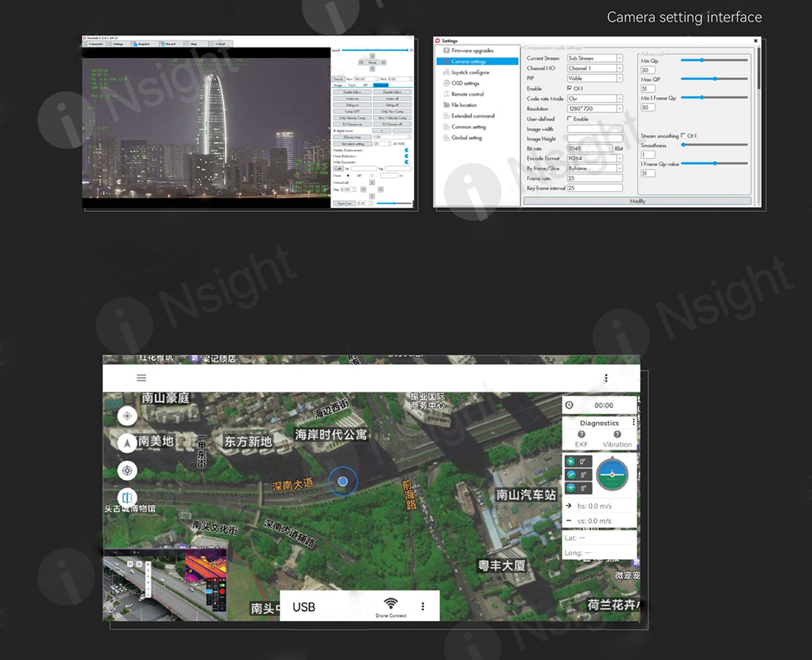812x660 pixels.
Task: Open the Resolution 1280*720 dropdown
Action: click(x=619, y=109)
